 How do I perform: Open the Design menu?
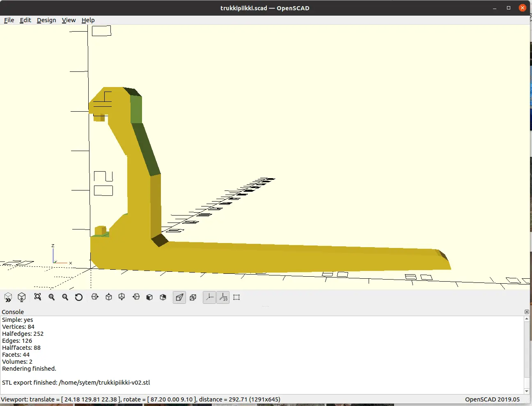point(46,20)
